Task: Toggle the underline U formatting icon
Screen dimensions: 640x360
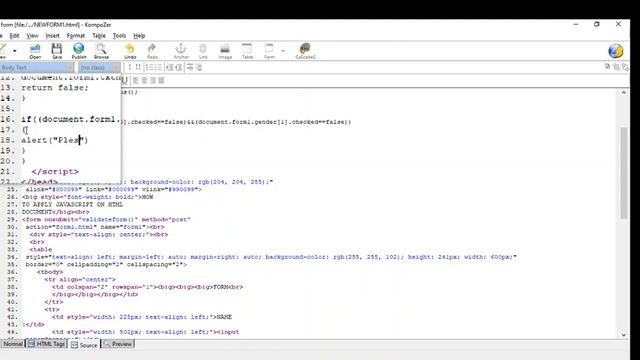Action: [x=125, y=80]
